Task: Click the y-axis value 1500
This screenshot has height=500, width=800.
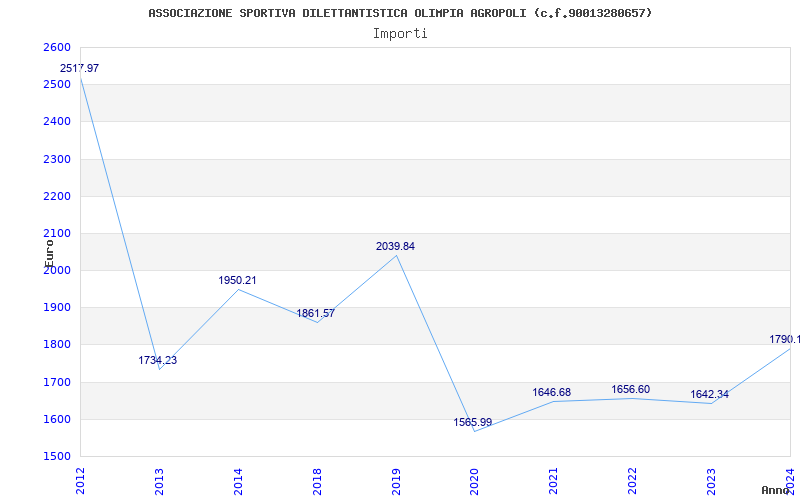Action: [x=57, y=457]
